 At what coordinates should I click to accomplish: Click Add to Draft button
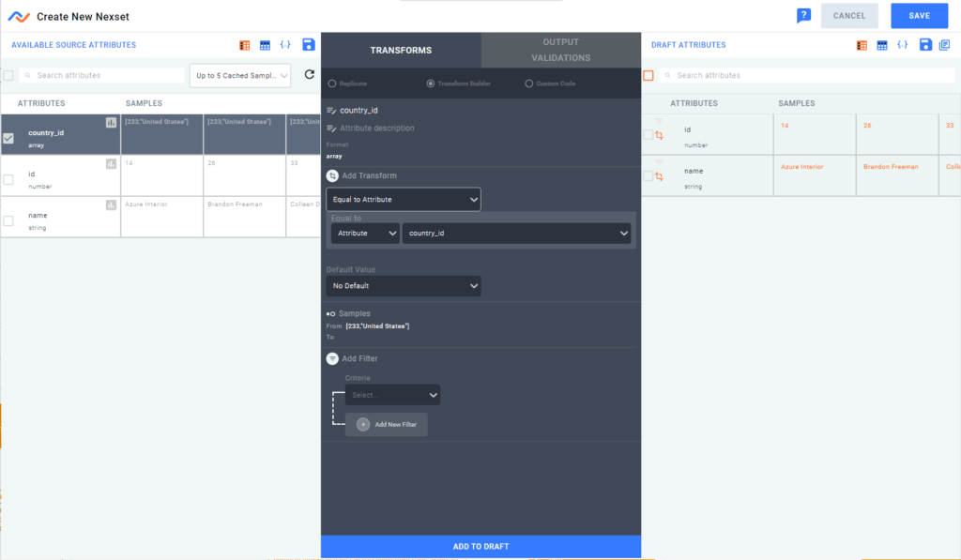pos(481,547)
